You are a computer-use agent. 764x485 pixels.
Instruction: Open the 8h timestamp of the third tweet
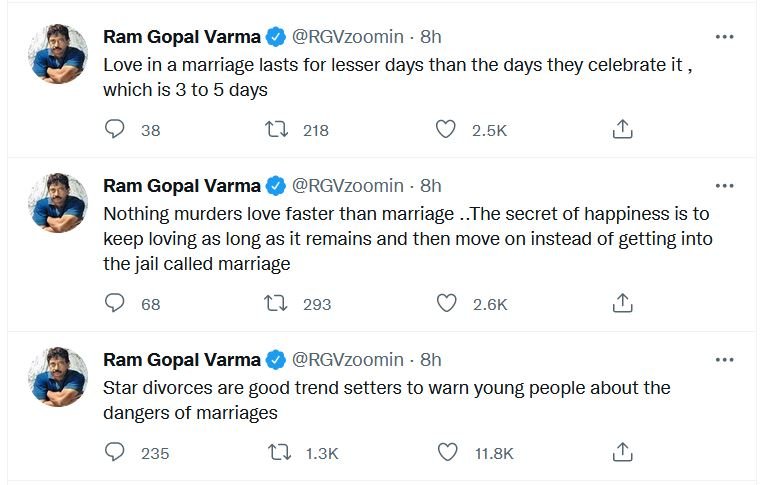point(430,360)
